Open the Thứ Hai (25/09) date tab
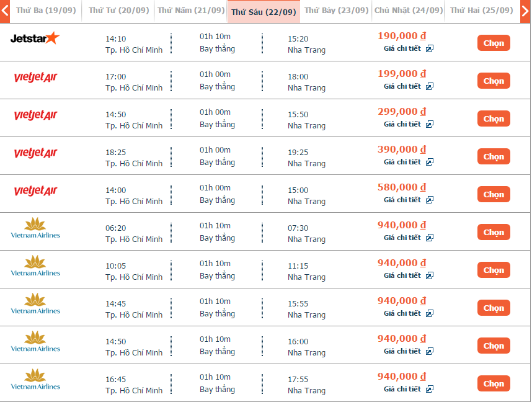This screenshot has width=532, height=402. pos(481,11)
